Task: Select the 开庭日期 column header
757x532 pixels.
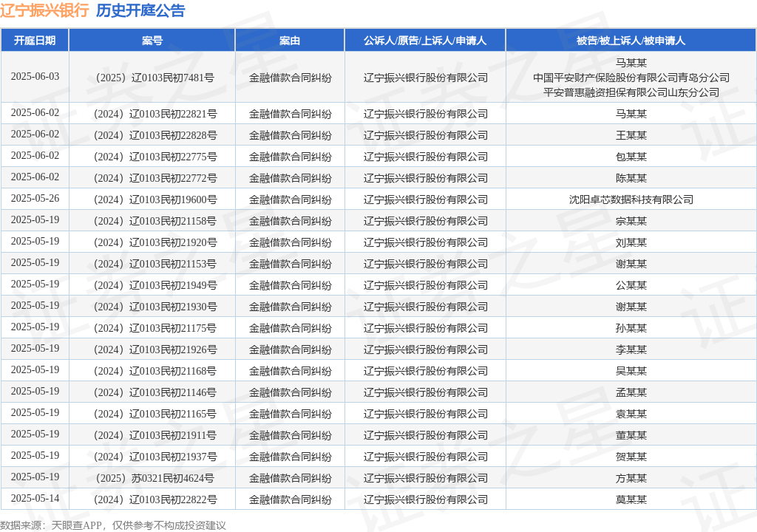Action: 35,41
